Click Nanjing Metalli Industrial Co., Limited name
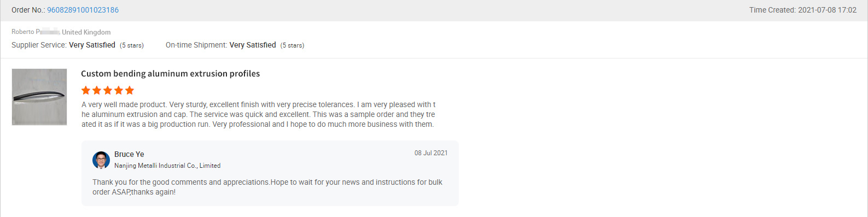 point(167,166)
